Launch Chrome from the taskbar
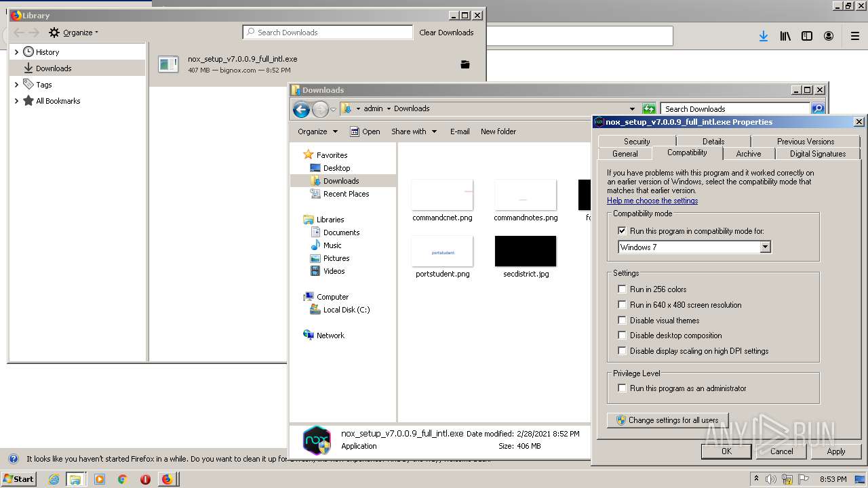This screenshot has height=488, width=868. [x=122, y=479]
